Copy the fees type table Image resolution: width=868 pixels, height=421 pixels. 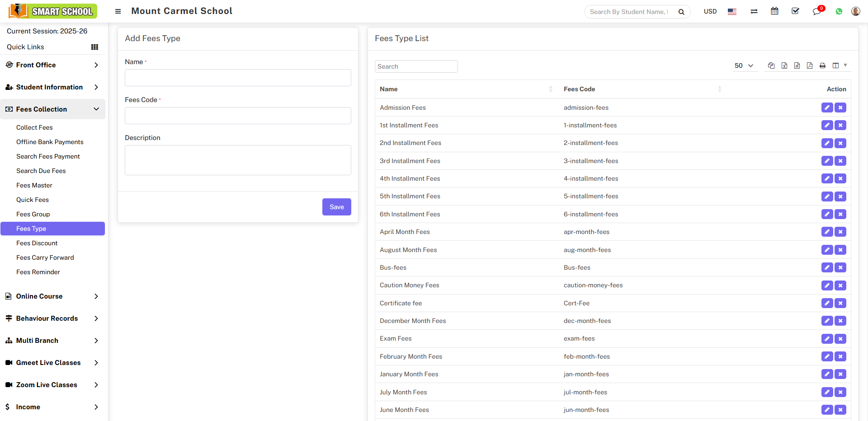coord(771,66)
